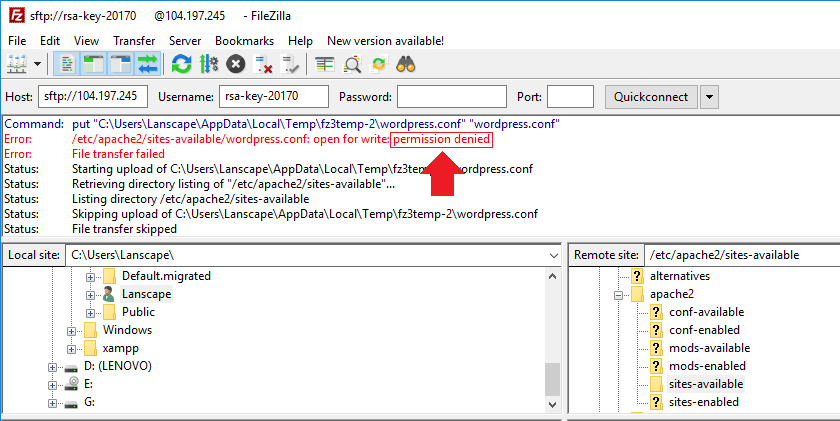
Task: Refresh file and folder lists
Action: click(x=182, y=65)
